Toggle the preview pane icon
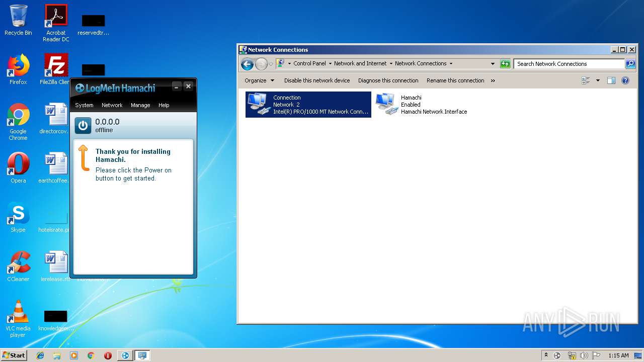 click(611, 80)
